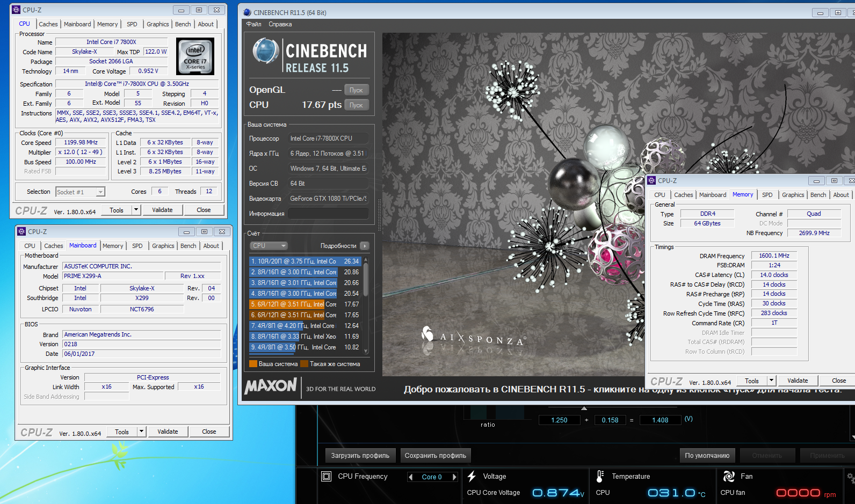The image size is (855, 504).
Task: Click the brown Такая же система legend swatch
Action: coord(304,364)
